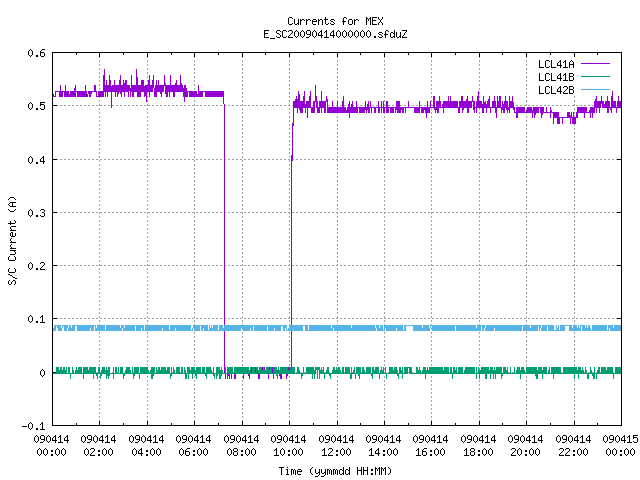This screenshot has width=640, height=480.
Task: Click the LCL41A legend label
Action: (556, 64)
